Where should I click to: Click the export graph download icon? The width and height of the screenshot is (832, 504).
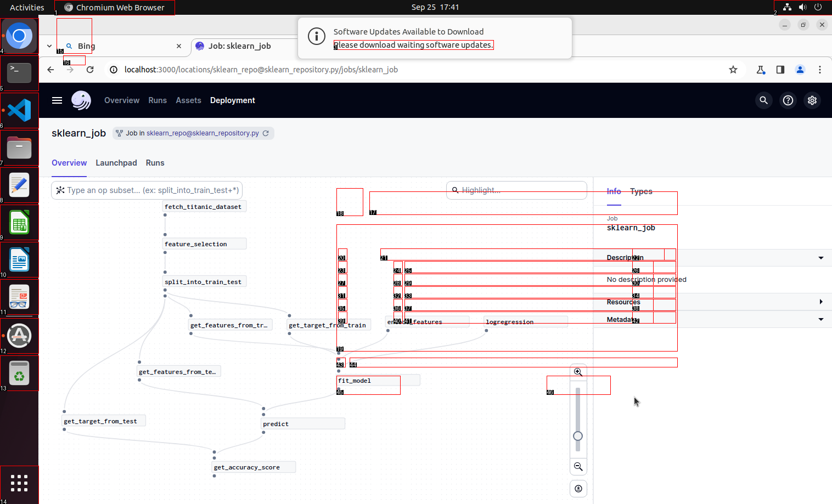(578, 489)
